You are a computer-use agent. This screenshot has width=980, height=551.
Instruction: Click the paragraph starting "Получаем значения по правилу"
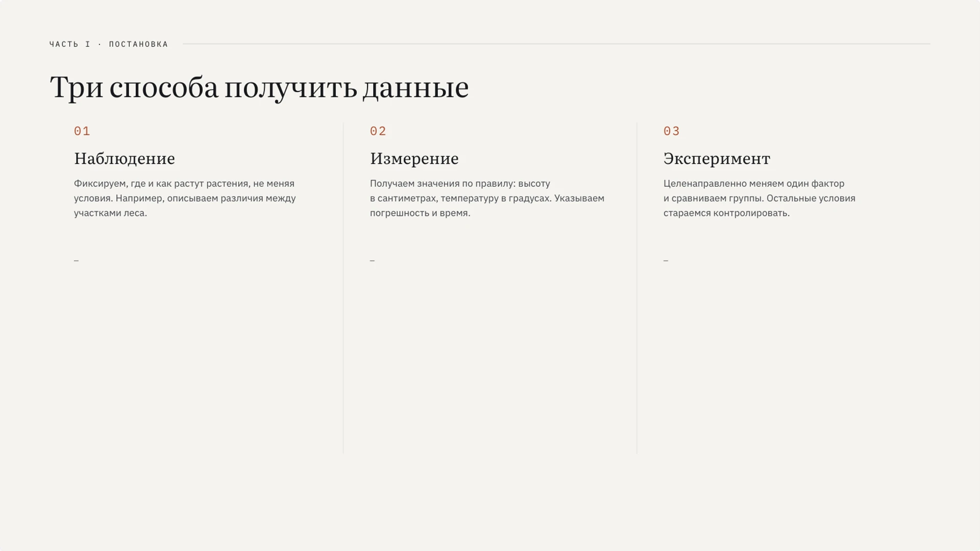(487, 198)
